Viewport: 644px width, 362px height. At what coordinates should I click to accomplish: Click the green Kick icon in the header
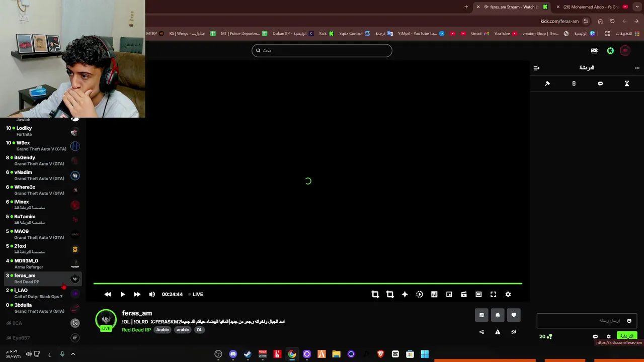coord(610,51)
